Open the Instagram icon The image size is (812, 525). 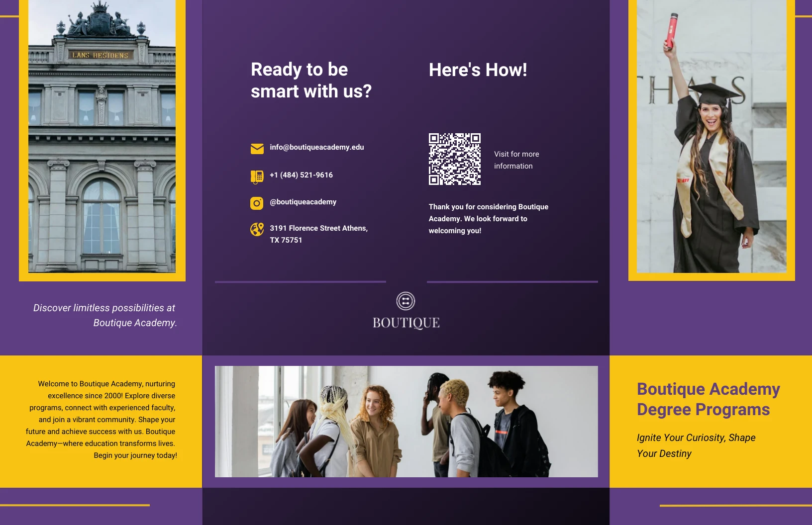pos(256,203)
